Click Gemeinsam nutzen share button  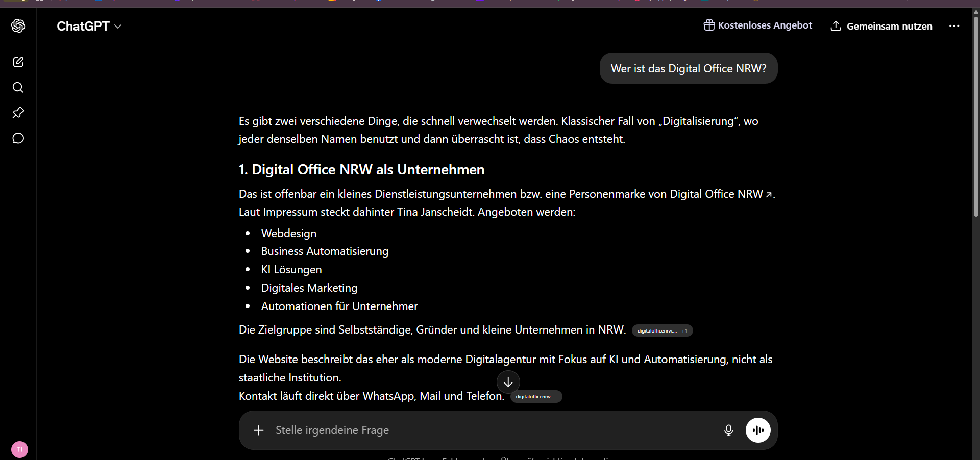point(881,26)
